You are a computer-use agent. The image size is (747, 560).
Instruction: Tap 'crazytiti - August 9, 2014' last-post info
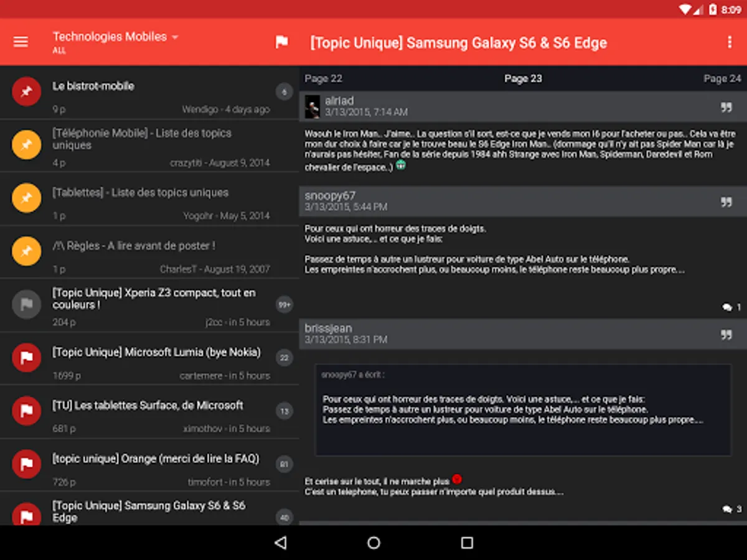220,163
